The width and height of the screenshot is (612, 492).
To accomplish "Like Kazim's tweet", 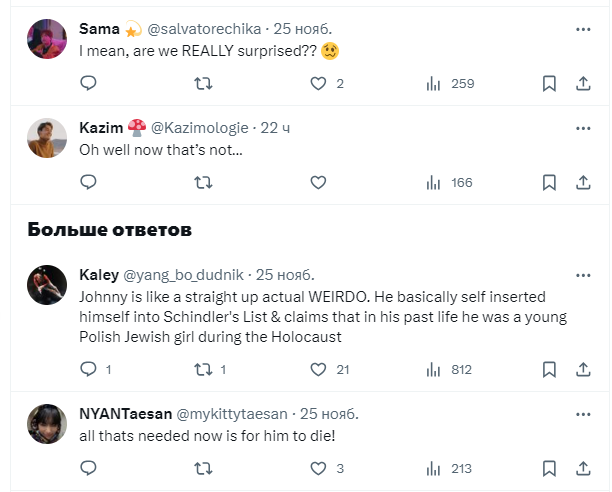I will 318,182.
